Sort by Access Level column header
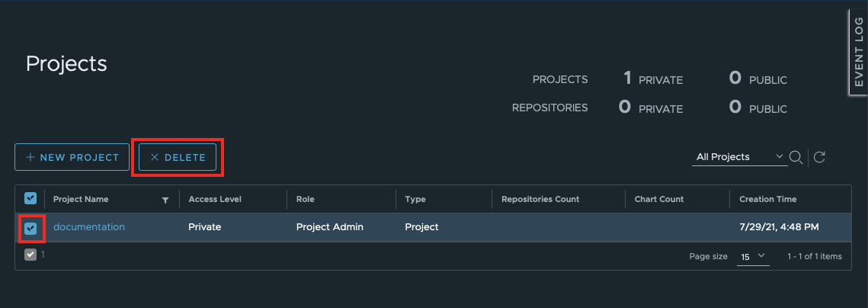Viewport: 868px width, 308px height. point(215,200)
